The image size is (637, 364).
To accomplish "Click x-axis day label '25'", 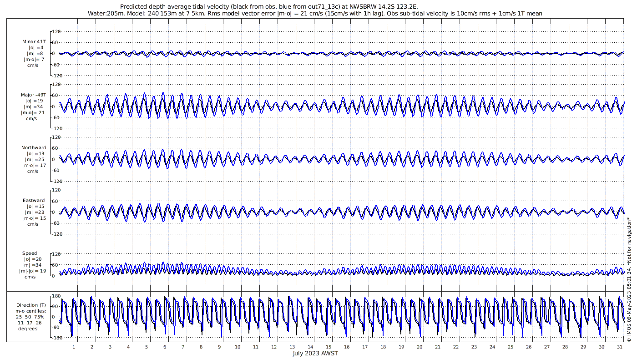I will (511, 347).
